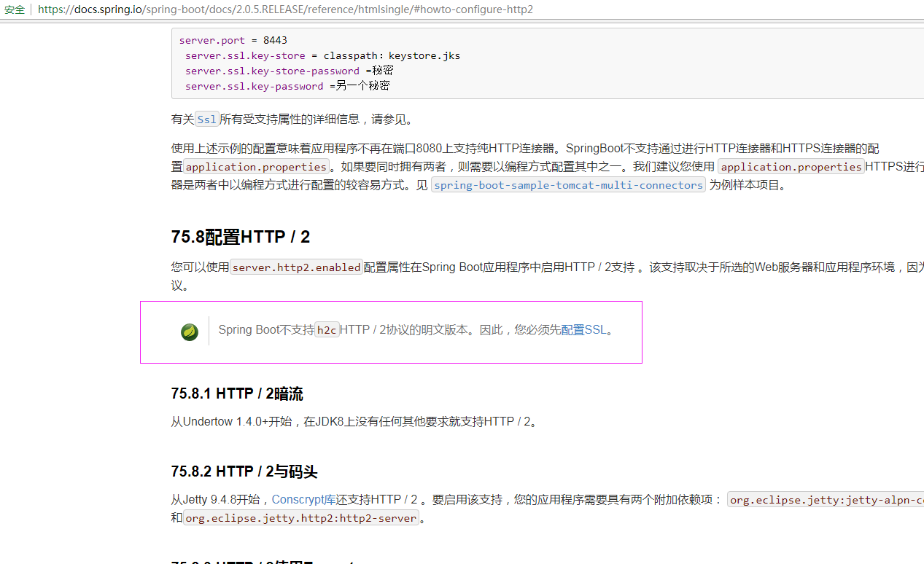Click the 75.8.2 HTTP / 2与码头 heading

coord(244,471)
